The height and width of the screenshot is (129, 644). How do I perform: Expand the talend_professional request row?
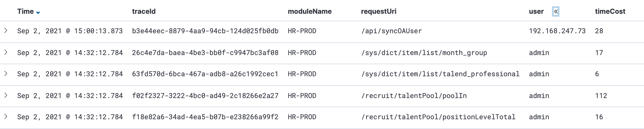[x=6, y=74]
